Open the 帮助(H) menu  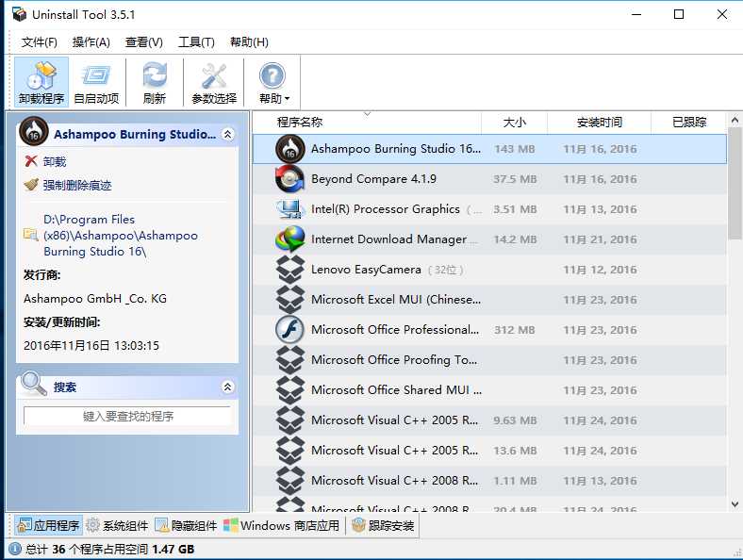coord(249,42)
